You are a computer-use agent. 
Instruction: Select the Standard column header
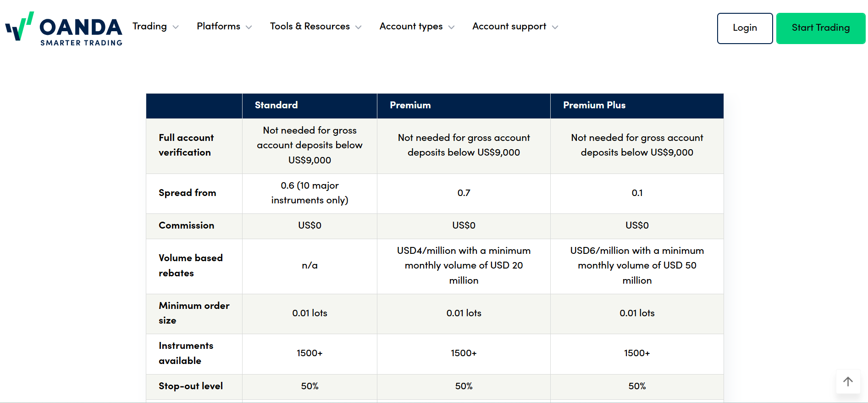[310, 106]
